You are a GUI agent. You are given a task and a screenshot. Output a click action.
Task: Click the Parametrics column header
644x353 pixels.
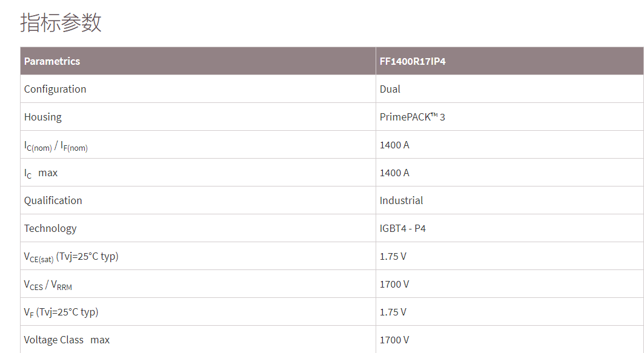[52, 61]
